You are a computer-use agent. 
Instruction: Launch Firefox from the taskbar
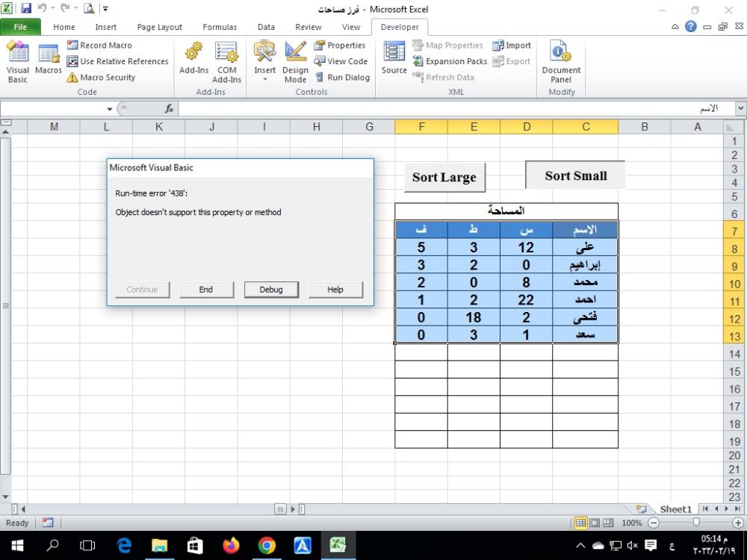click(x=231, y=545)
